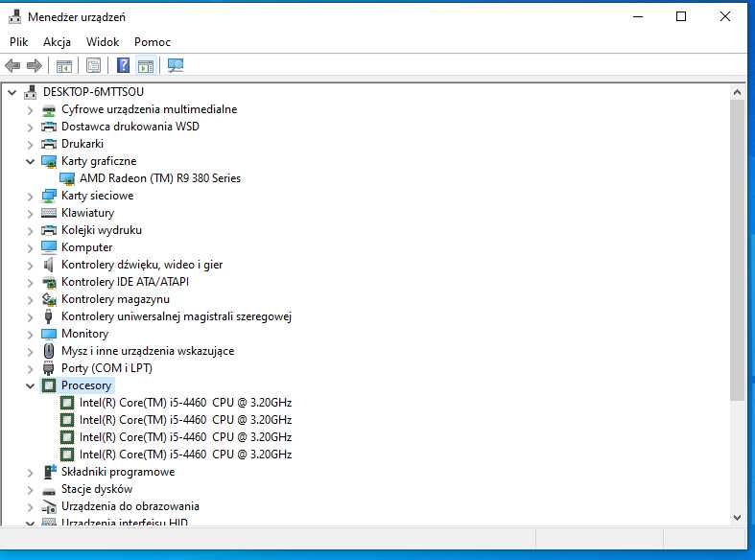Click the DESKTOP-6MTTSOU computer icon

pyautogui.click(x=31, y=91)
